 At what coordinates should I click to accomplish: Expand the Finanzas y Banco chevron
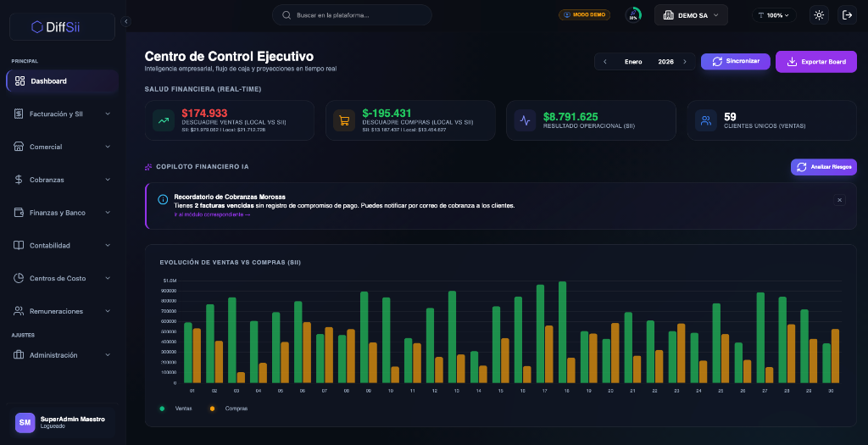pyautogui.click(x=108, y=213)
